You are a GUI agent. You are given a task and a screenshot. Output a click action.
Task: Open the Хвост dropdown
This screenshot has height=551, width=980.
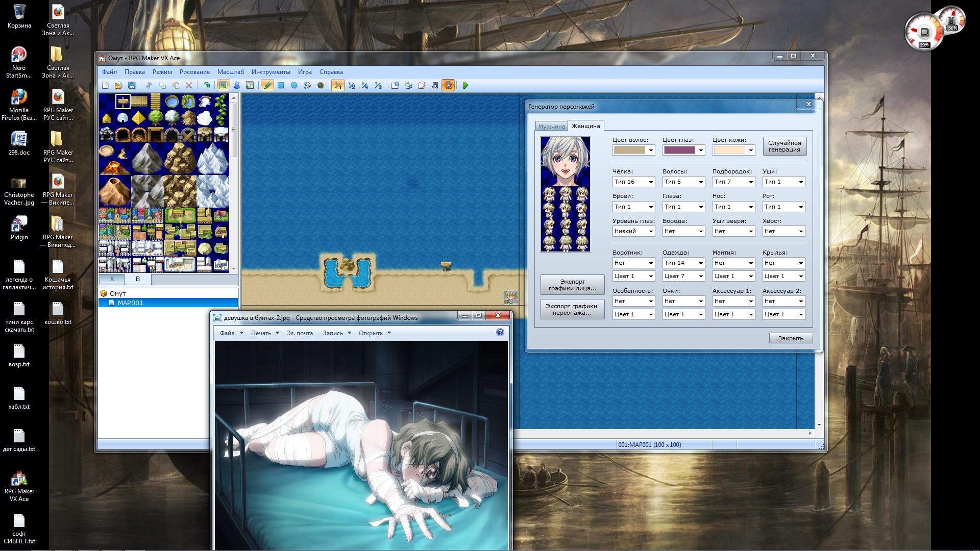click(783, 232)
